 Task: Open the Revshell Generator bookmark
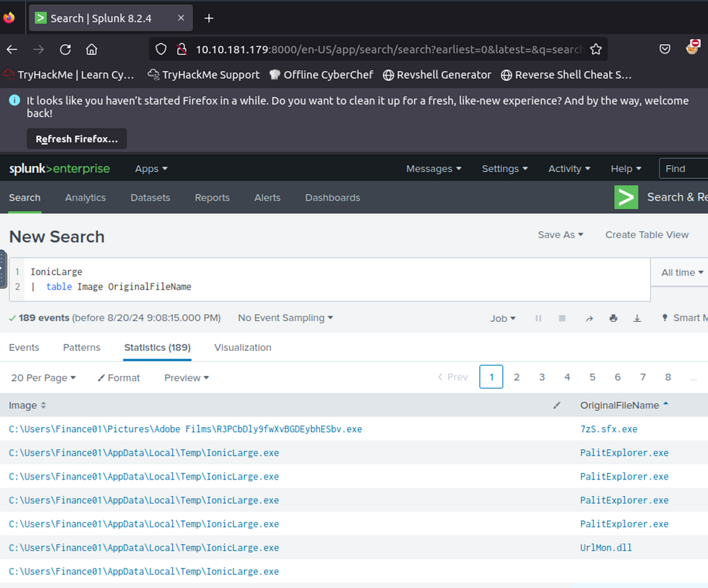(x=437, y=75)
